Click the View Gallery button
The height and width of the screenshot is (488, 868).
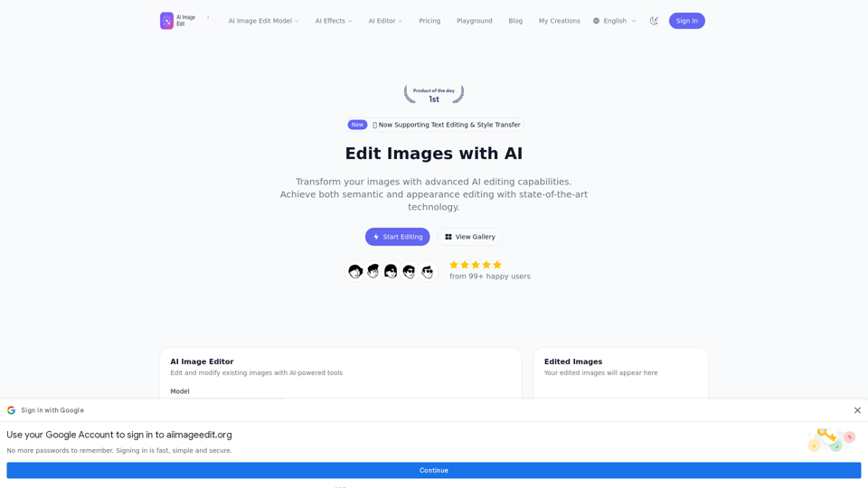coord(470,237)
